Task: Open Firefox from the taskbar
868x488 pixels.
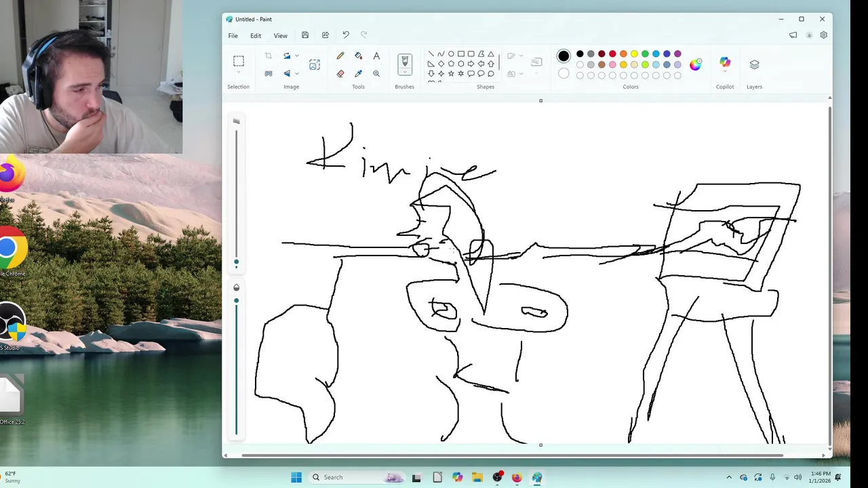Action: pos(517,477)
